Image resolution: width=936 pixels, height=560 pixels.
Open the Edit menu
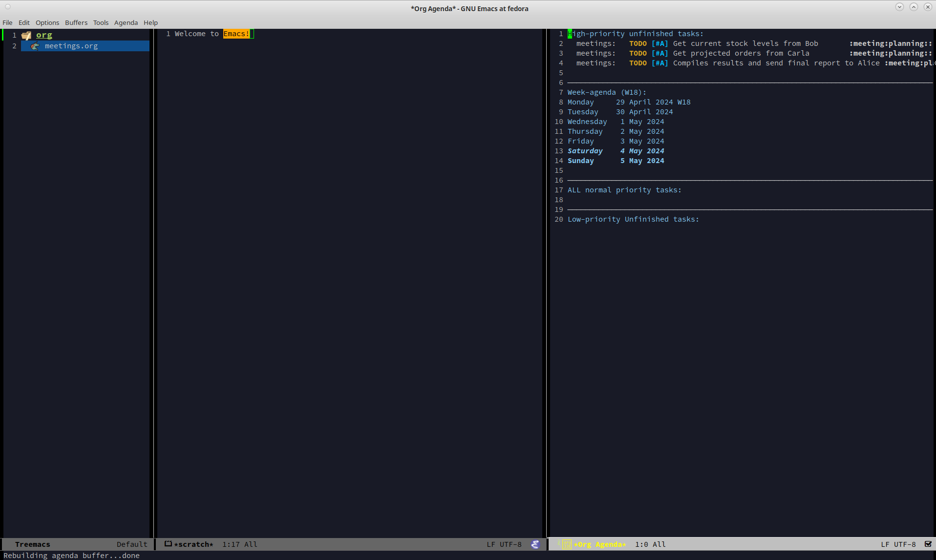point(24,22)
